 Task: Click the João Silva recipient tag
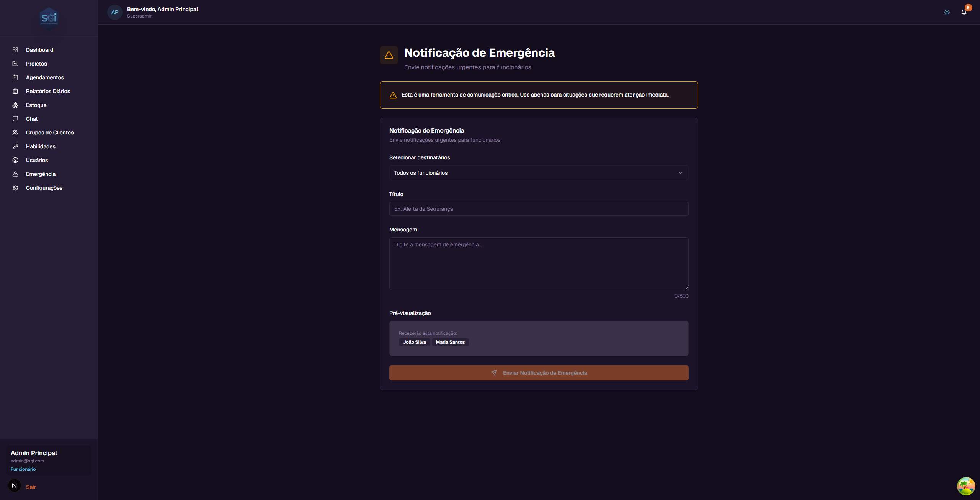414,342
